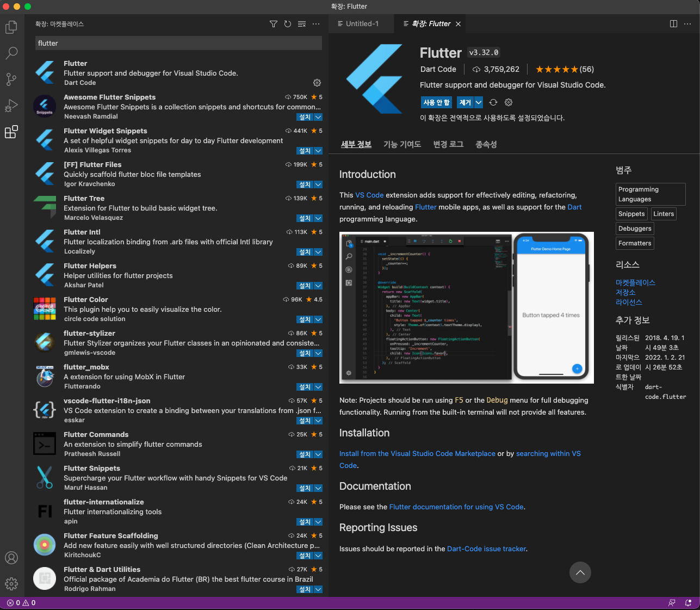700x610 pixels.
Task: Open the 라이선스 license link
Action: click(x=629, y=302)
